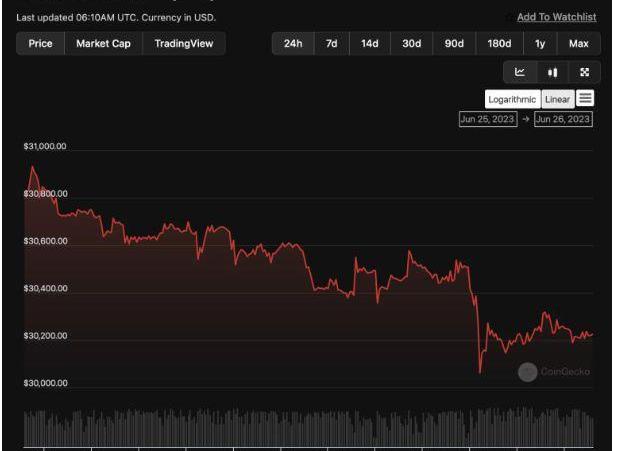This screenshot has width=620, height=451.
Task: Choose the 30d range button
Action: point(411,44)
